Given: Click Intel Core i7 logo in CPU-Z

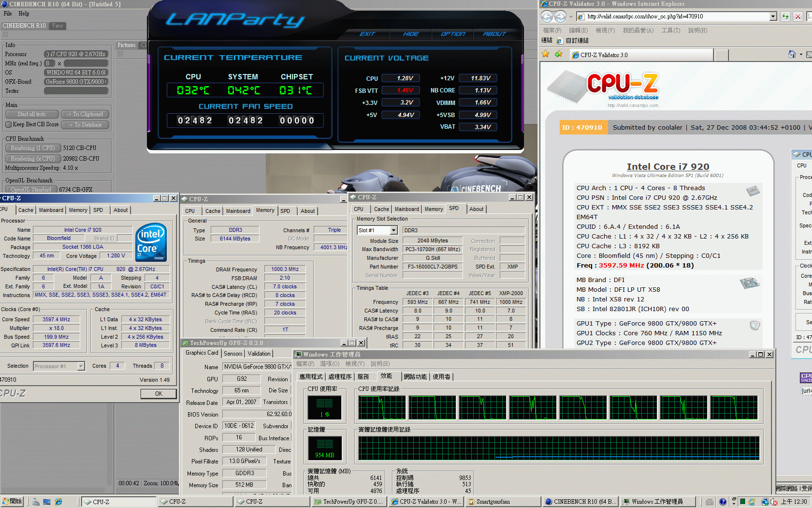Looking at the screenshot, I should (151, 241).
